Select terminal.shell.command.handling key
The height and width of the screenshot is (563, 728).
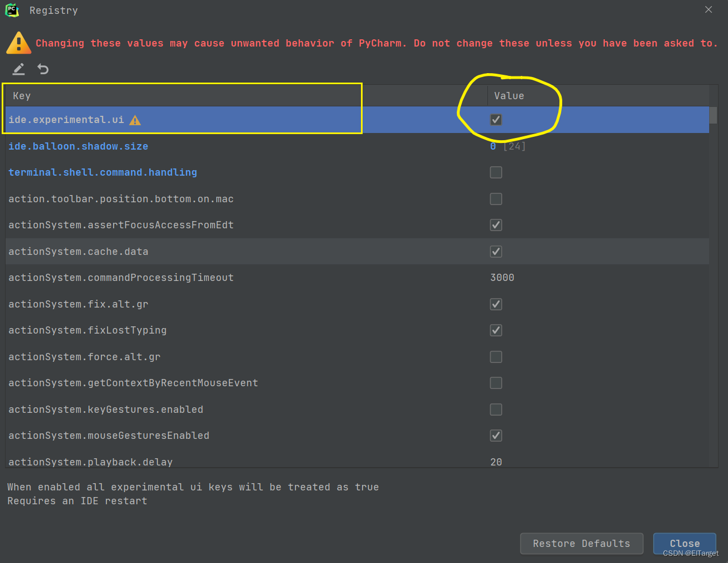pos(103,172)
